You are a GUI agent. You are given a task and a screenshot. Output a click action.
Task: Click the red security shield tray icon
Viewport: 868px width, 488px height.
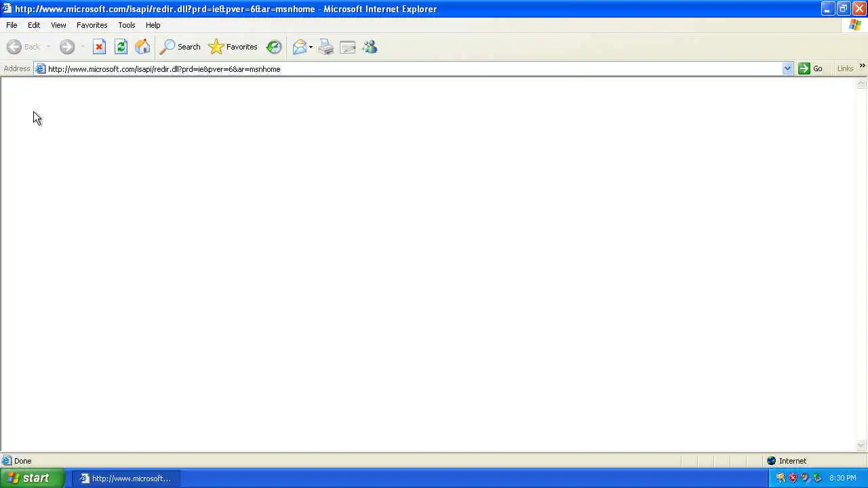tap(793, 478)
